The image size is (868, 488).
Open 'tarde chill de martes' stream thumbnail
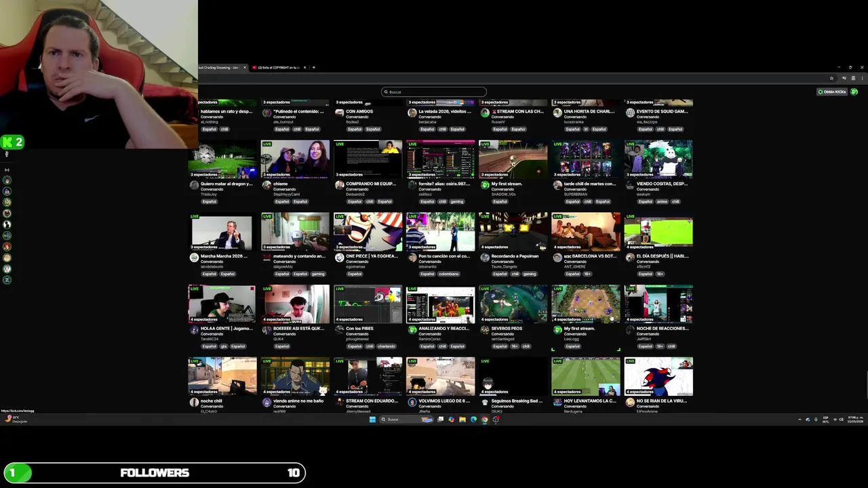point(585,159)
